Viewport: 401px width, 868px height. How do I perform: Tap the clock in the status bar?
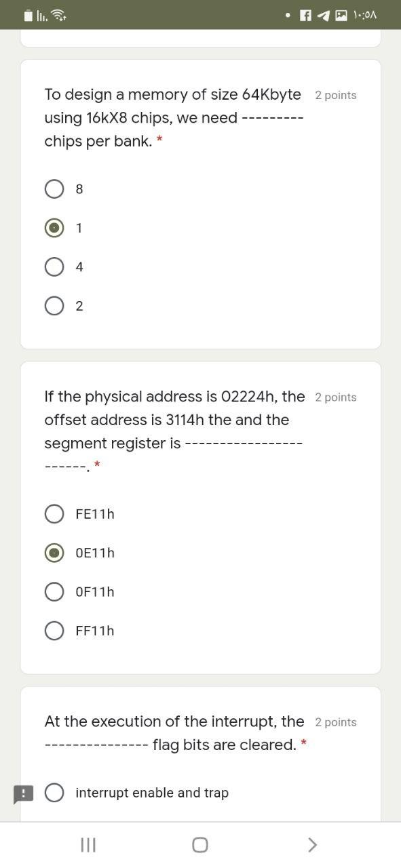click(x=366, y=14)
